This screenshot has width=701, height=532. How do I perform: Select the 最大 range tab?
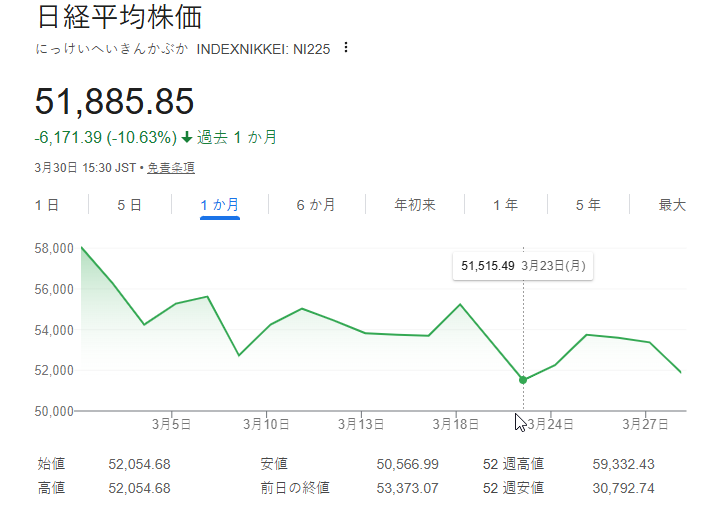(672, 205)
